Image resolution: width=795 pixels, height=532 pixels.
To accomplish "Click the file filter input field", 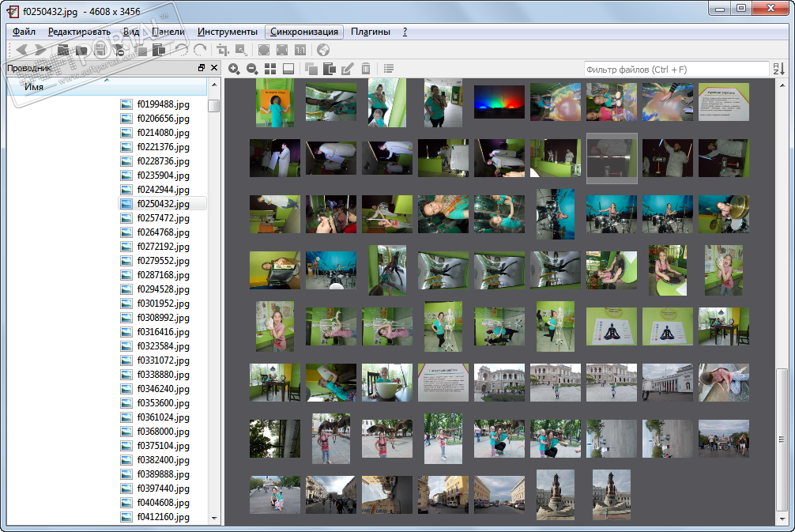I will click(676, 70).
